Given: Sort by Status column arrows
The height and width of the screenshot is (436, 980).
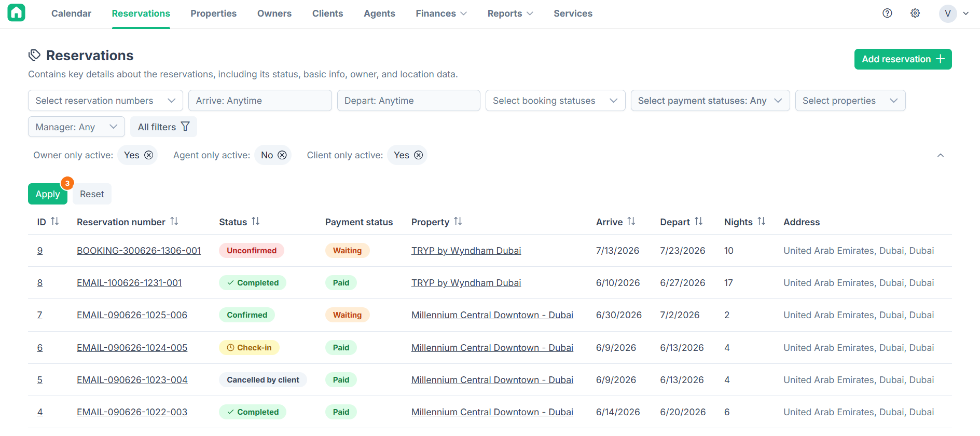Looking at the screenshot, I should [x=256, y=222].
